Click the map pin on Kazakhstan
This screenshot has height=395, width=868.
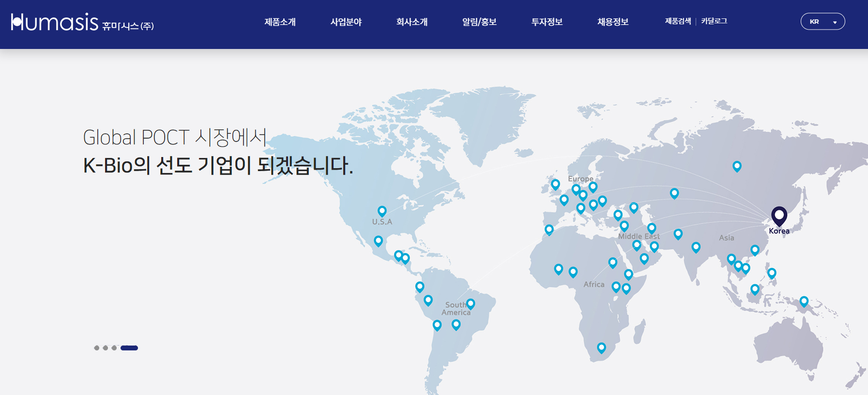[674, 193]
